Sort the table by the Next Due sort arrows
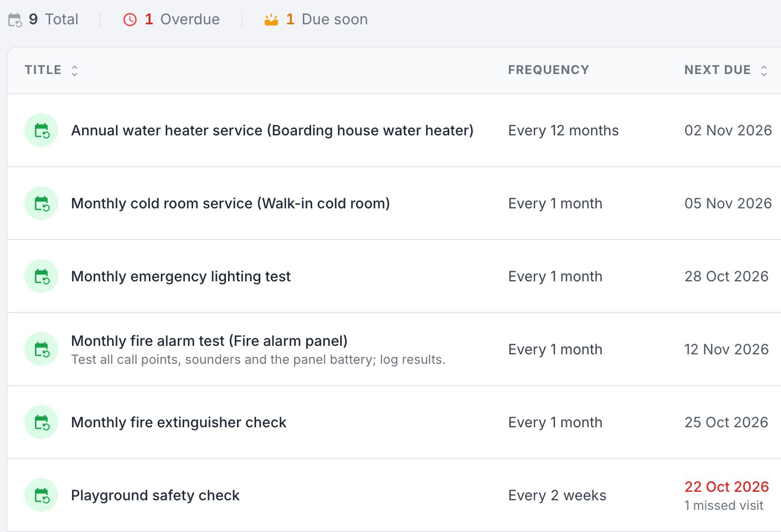The image size is (781, 532). pyautogui.click(x=764, y=70)
